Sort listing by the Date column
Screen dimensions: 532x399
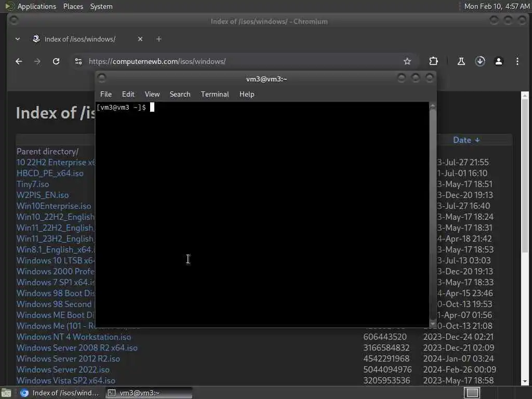pos(466,140)
